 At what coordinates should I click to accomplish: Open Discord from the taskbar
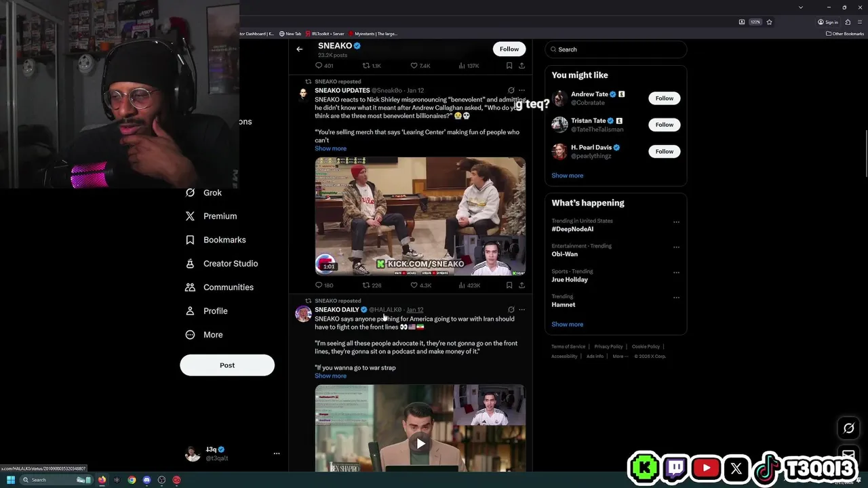[x=146, y=480]
